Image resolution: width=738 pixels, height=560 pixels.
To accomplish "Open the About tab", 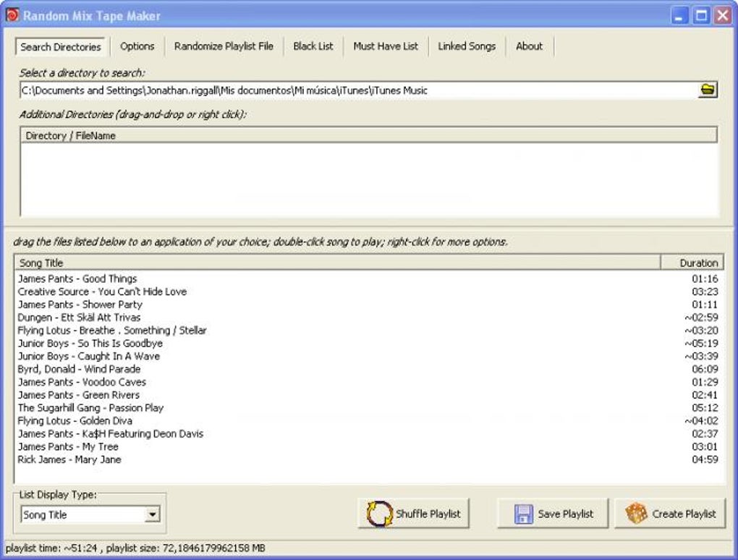I will pos(529,46).
